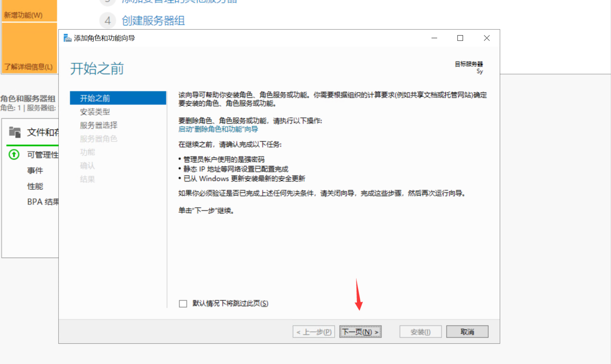Maximize the Add Roles wizard window

click(x=460, y=38)
